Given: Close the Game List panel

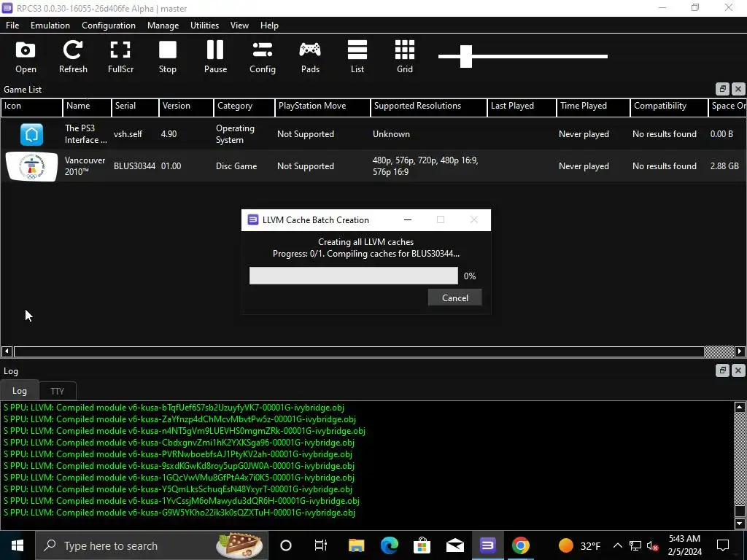Looking at the screenshot, I should click(738, 89).
